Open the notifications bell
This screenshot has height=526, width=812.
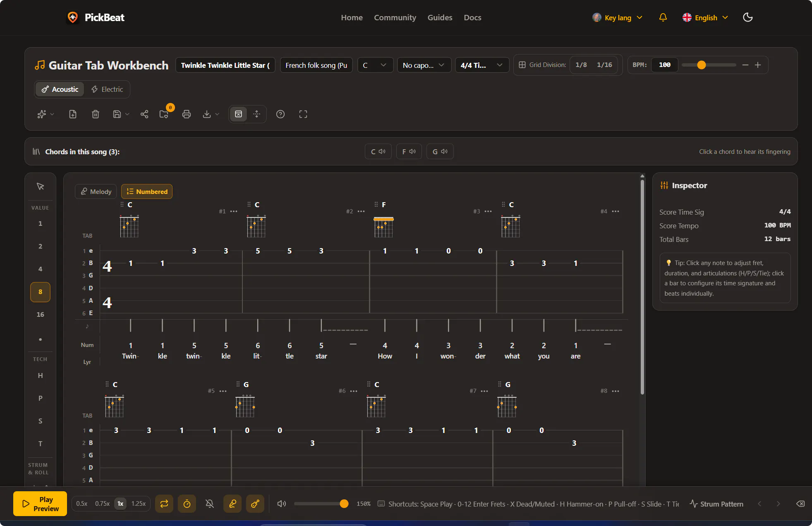click(663, 17)
